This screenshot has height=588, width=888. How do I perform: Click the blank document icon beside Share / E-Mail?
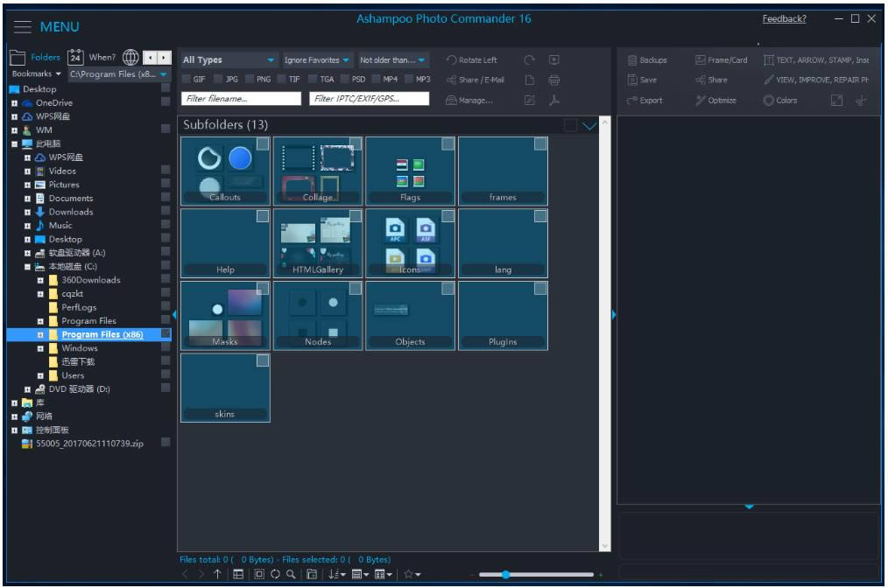coord(530,80)
